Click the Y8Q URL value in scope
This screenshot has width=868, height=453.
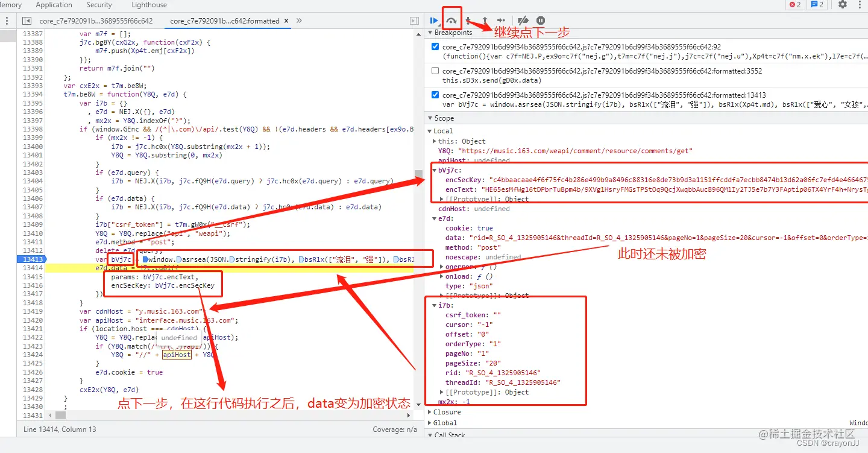point(575,151)
